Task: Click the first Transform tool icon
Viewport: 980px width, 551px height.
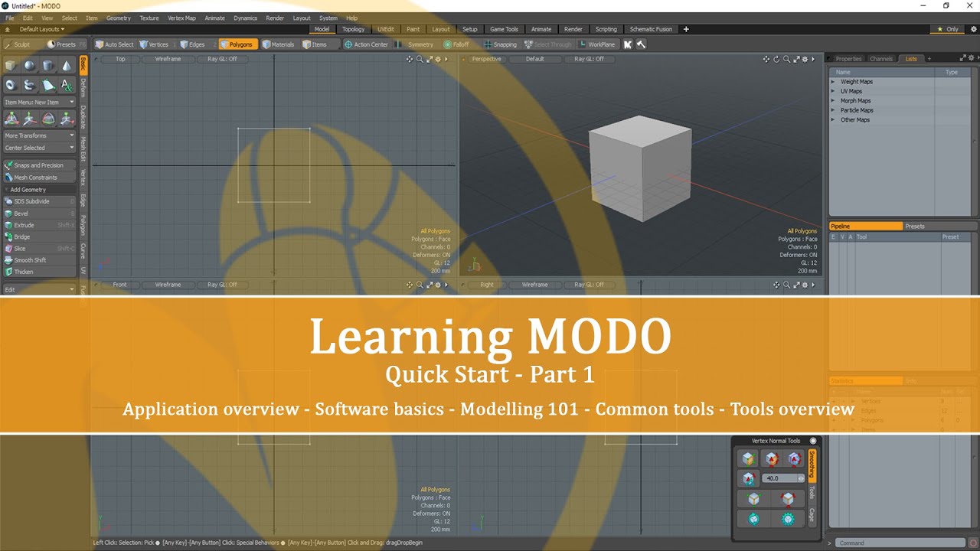Action: tap(11, 119)
